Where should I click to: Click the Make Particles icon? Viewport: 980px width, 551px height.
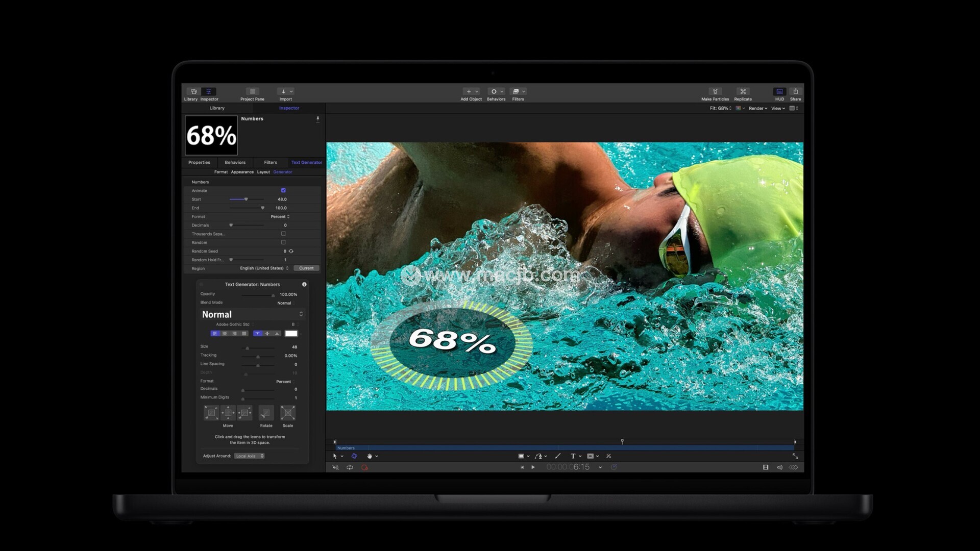tap(715, 92)
